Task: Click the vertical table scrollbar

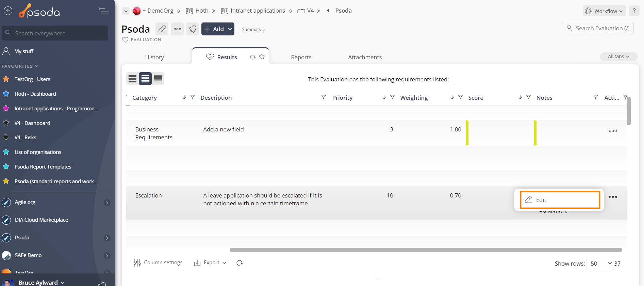Action: [629, 111]
